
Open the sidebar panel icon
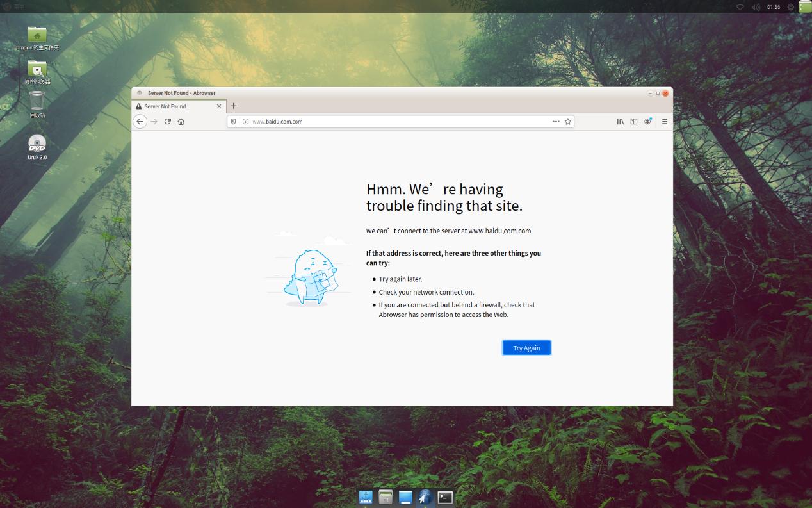[x=634, y=121]
